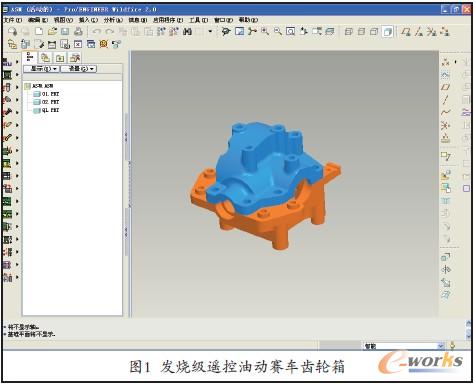
Task: Select 01.PRT in the model tree
Action: pyautogui.click(x=46, y=94)
